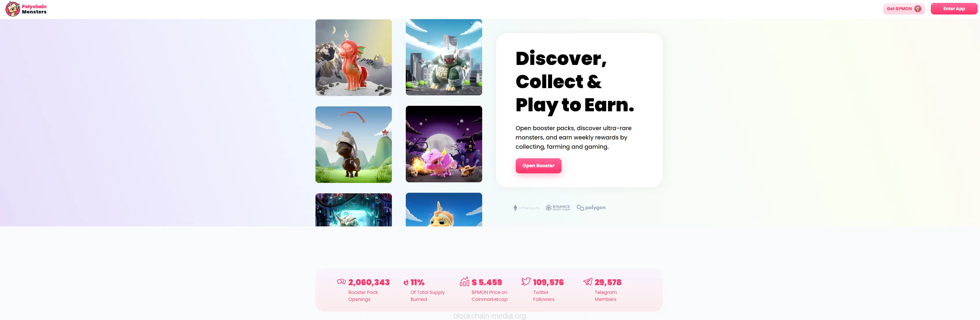Click the Polychain Monsters unicorn logo
This screenshot has height=320, width=980.
tap(12, 9)
